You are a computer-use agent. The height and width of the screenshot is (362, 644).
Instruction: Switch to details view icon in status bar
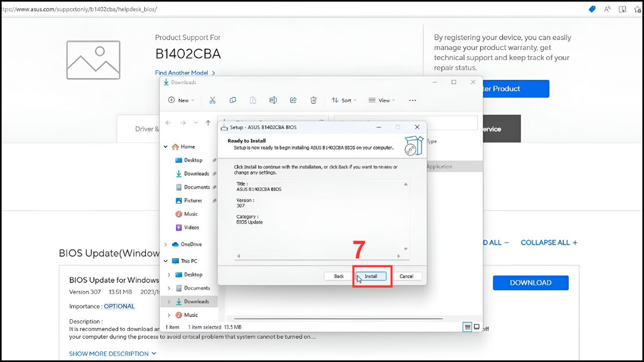click(x=467, y=327)
